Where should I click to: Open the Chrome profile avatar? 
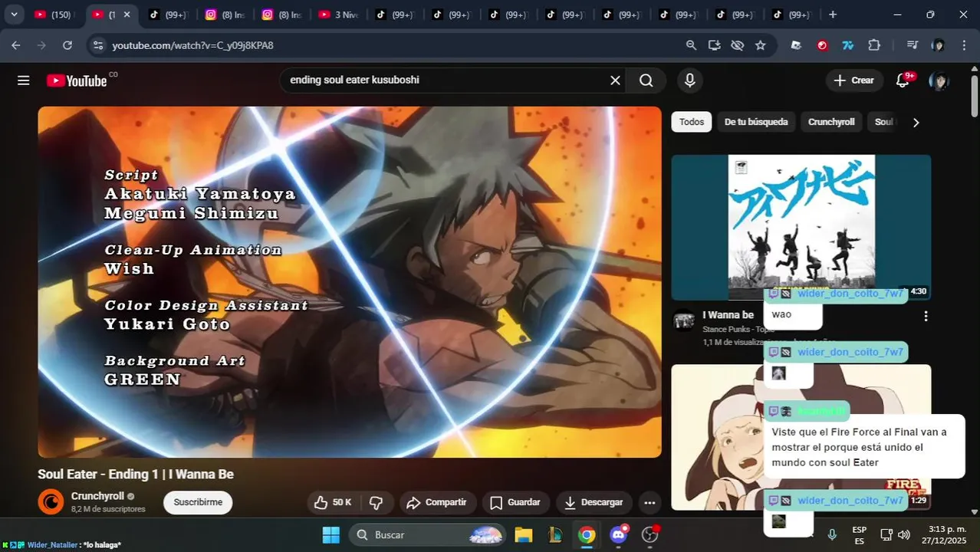(x=938, y=46)
